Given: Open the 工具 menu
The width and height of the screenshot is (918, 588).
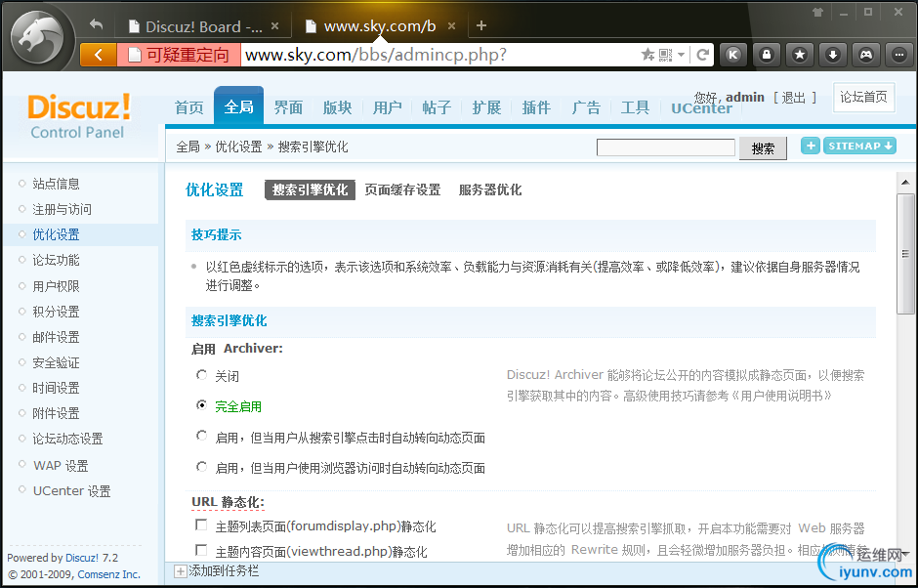Looking at the screenshot, I should tap(635, 107).
